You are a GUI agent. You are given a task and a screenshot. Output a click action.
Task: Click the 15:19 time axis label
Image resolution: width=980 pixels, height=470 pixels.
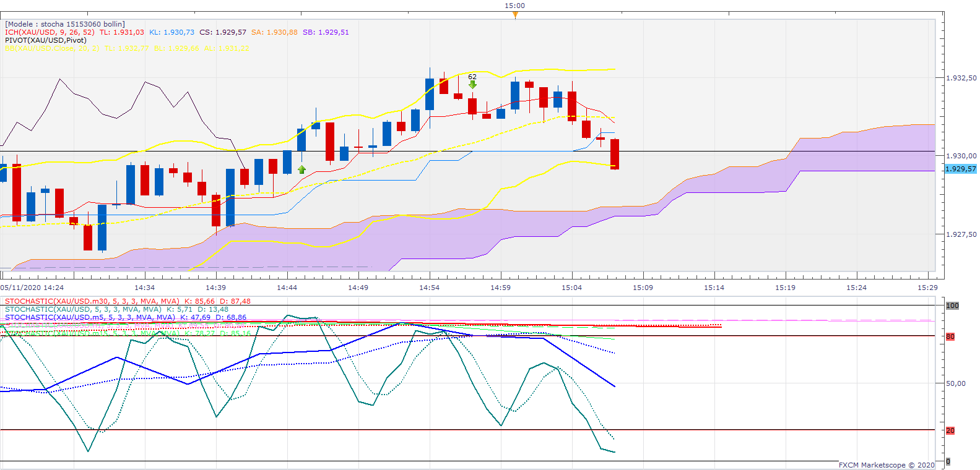786,288
